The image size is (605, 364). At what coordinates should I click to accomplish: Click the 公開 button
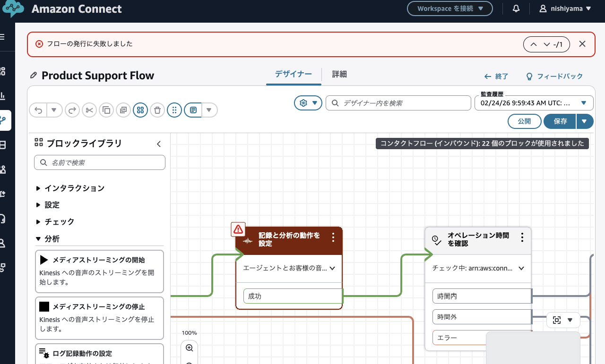point(524,121)
